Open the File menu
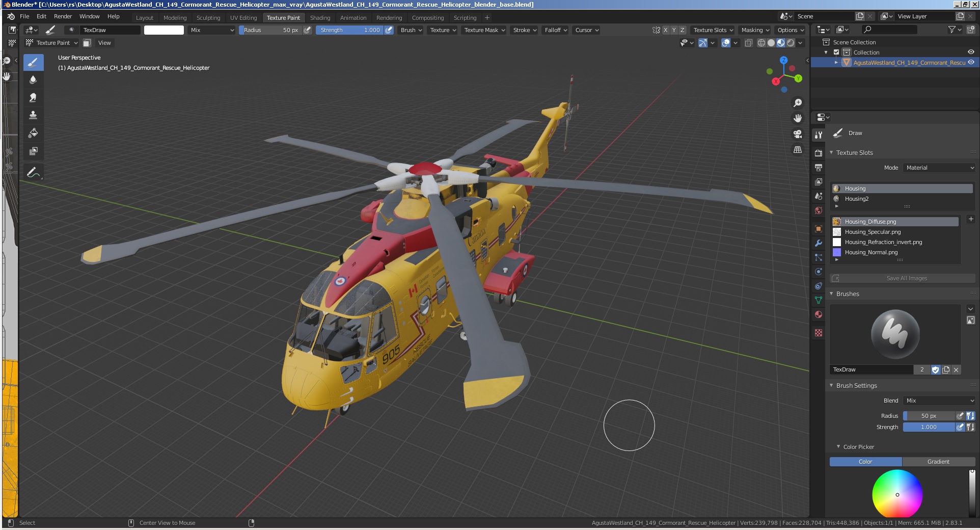980x530 pixels. 24,16
